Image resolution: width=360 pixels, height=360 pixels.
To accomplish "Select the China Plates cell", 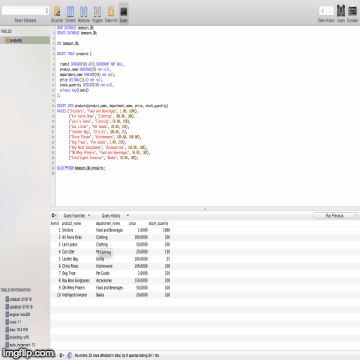I will point(70,266).
